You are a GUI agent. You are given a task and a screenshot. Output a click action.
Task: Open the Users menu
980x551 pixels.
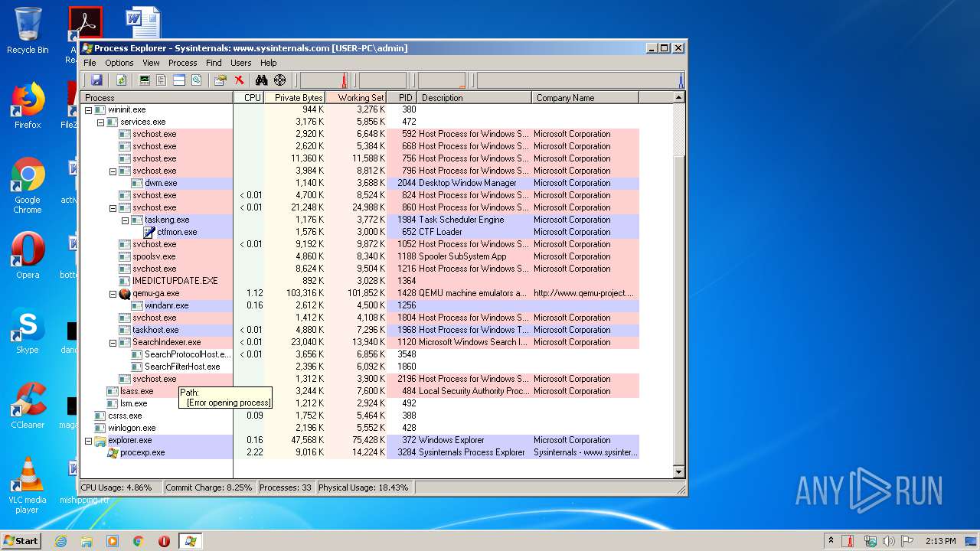click(241, 63)
